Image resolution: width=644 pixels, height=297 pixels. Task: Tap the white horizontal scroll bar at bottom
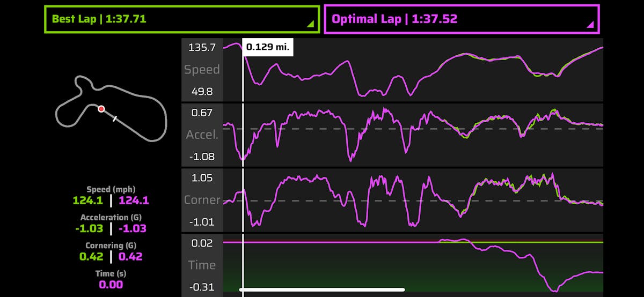[322, 289]
